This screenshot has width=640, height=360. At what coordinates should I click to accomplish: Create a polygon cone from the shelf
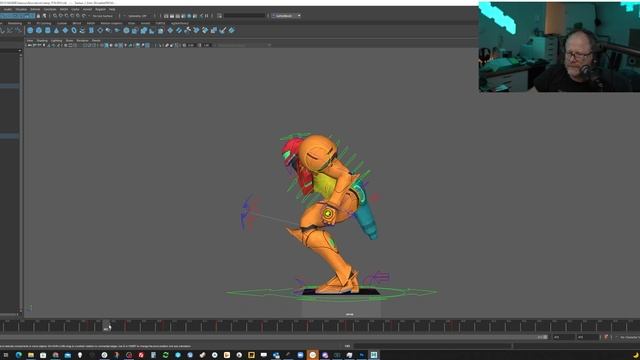[56, 31]
